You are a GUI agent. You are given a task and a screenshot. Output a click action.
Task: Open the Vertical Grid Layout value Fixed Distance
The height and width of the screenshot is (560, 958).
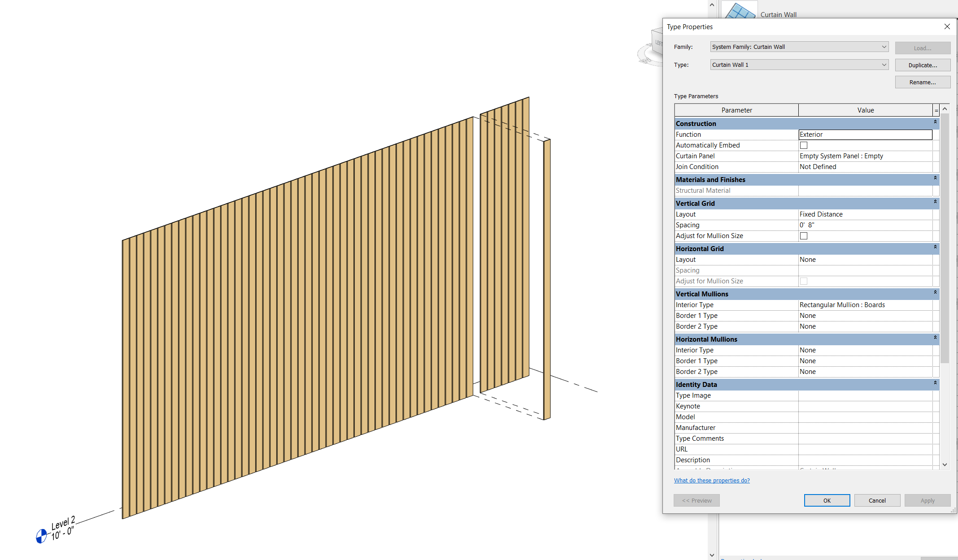click(x=866, y=214)
